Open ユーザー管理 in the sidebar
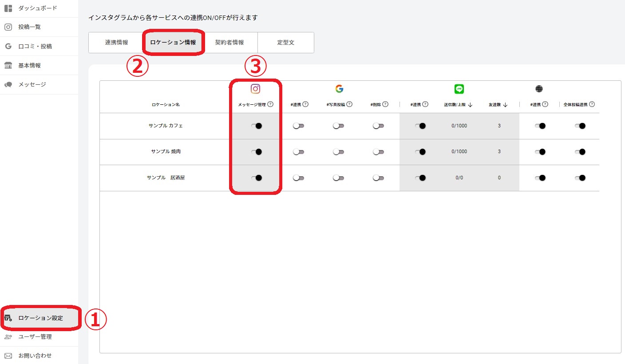The width and height of the screenshot is (625, 364). [x=35, y=337]
